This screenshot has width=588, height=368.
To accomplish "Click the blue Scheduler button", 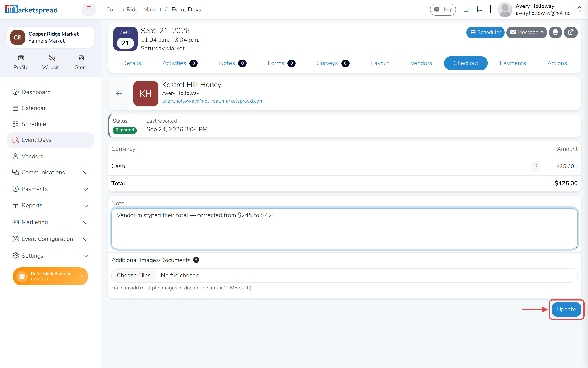I will pos(485,32).
